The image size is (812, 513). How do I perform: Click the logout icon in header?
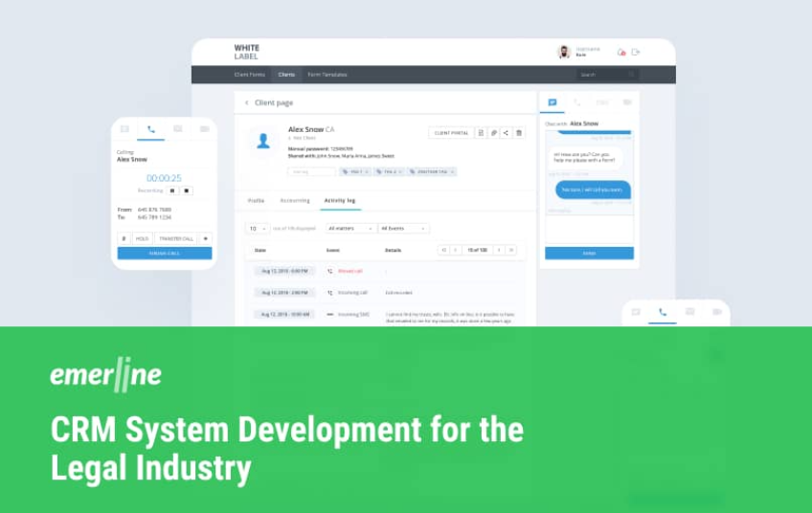(636, 53)
